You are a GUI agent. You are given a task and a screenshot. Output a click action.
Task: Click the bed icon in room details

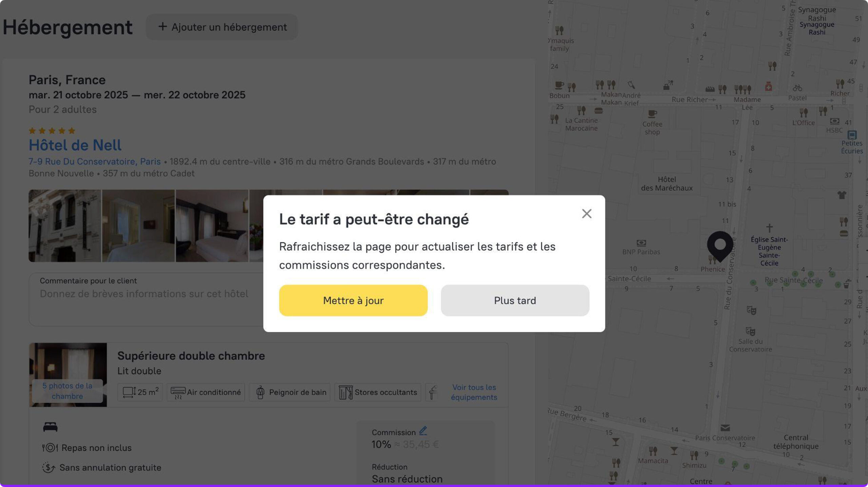50,427
